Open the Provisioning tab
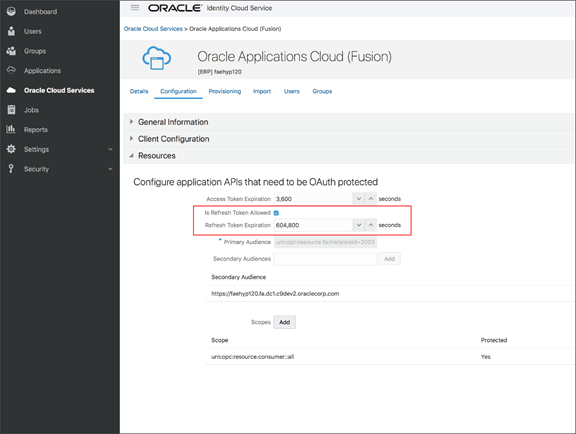Image resolution: width=576 pixels, height=434 pixels. [x=225, y=91]
